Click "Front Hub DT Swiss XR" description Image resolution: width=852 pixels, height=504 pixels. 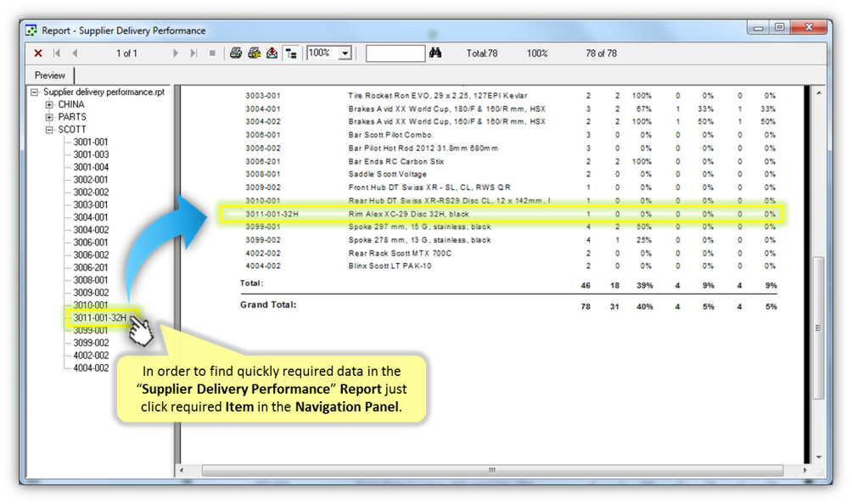pos(429,188)
